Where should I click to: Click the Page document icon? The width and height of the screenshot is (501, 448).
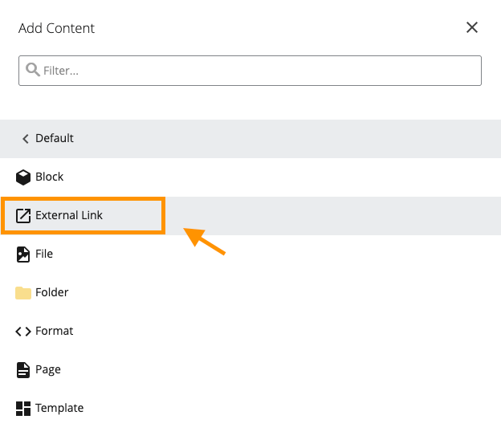(23, 369)
